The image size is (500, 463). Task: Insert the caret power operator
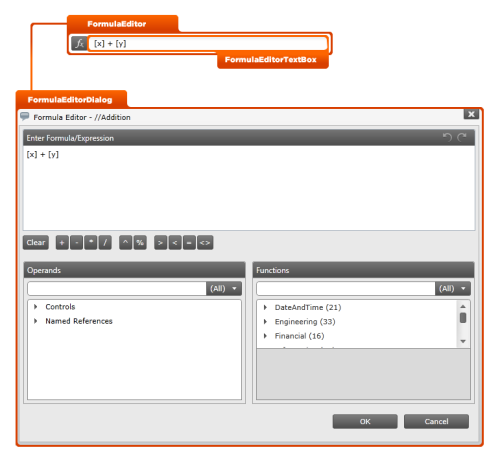pos(125,243)
